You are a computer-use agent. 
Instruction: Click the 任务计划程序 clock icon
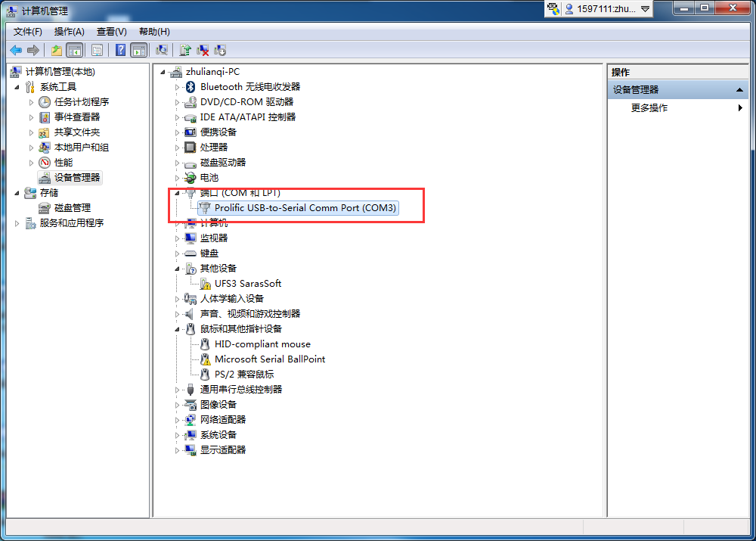[45, 102]
